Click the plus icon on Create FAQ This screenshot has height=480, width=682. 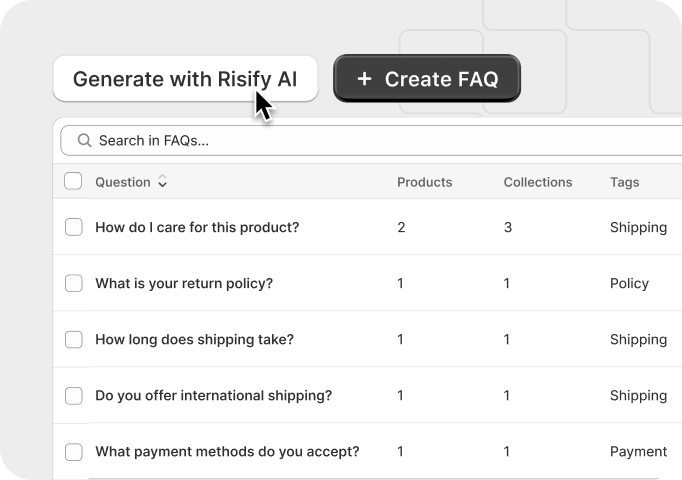point(364,79)
